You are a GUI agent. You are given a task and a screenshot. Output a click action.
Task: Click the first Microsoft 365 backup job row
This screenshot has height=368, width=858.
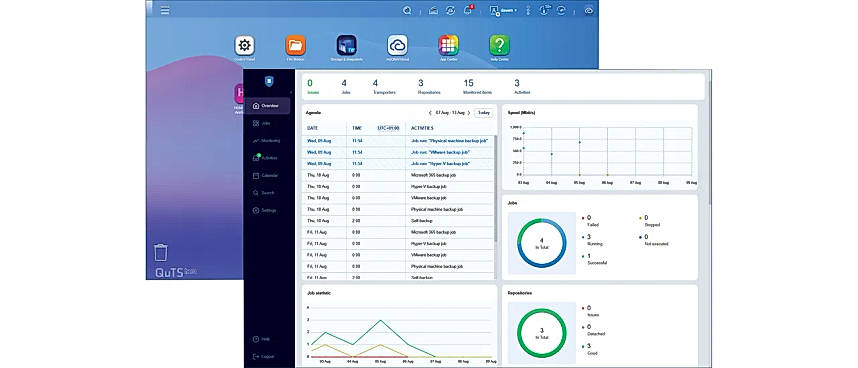coord(398,175)
